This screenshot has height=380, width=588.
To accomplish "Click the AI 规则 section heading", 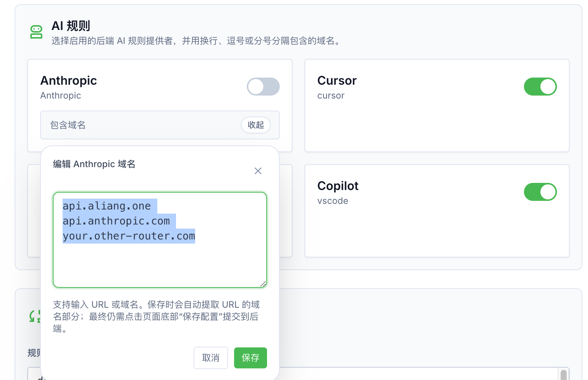I will [x=71, y=26].
